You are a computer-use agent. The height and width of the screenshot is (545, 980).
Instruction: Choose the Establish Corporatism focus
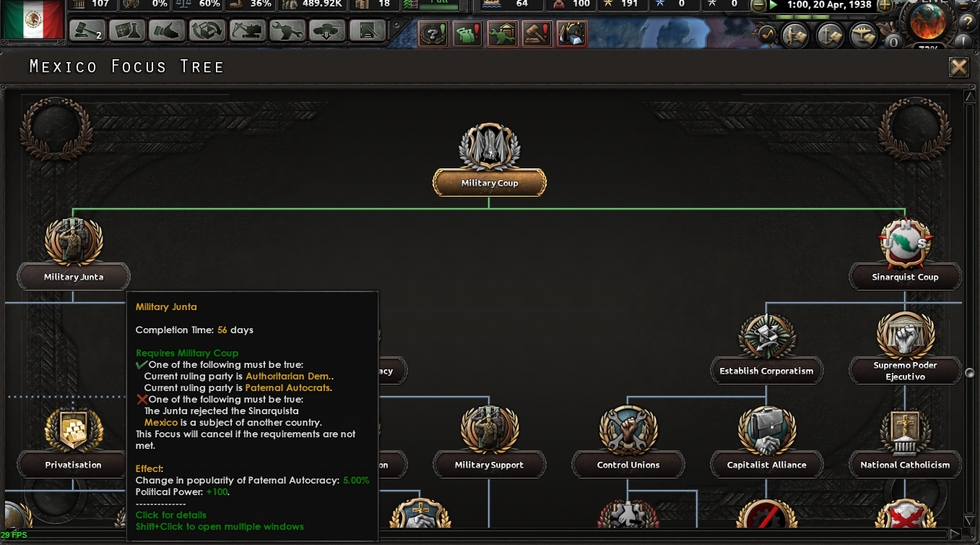(766, 371)
